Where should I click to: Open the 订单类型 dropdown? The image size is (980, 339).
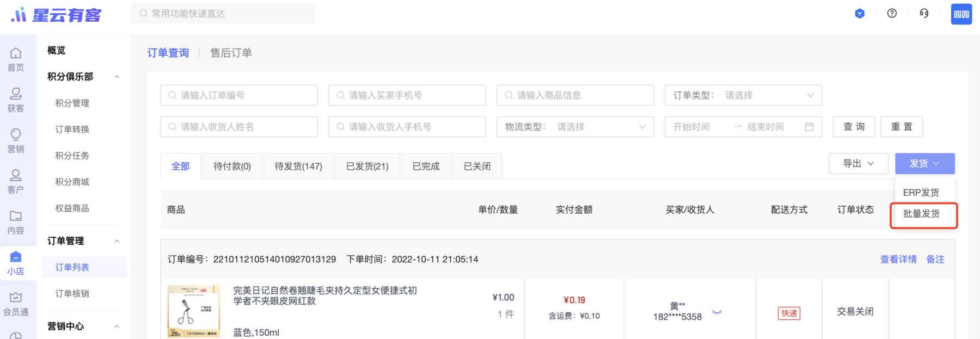743,95
